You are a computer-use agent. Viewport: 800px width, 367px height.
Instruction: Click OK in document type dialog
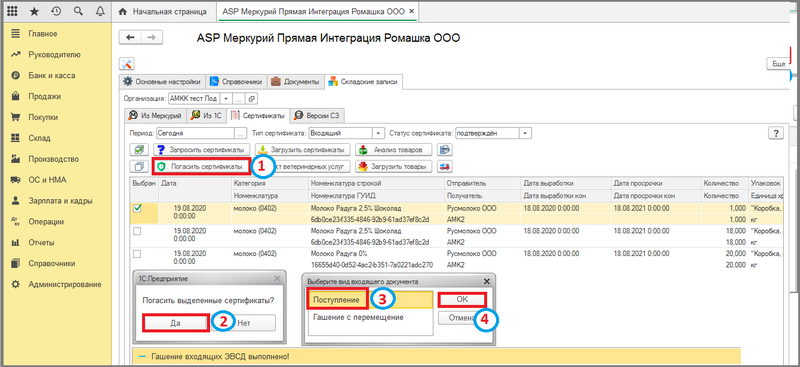pos(462,300)
